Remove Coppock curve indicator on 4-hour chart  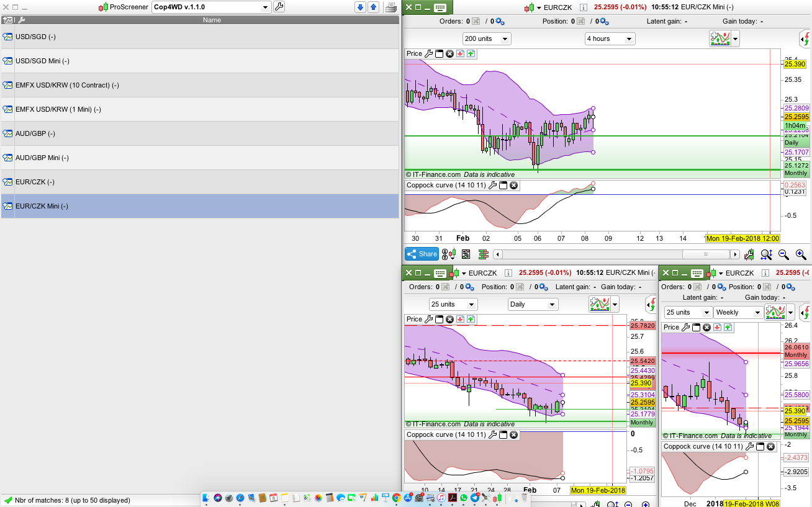click(x=514, y=186)
